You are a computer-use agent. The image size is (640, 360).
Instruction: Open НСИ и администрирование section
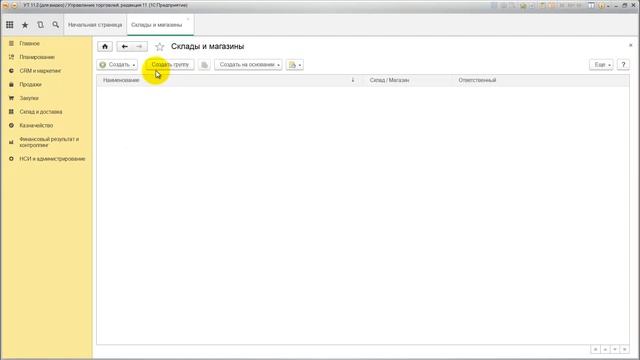[x=52, y=159]
